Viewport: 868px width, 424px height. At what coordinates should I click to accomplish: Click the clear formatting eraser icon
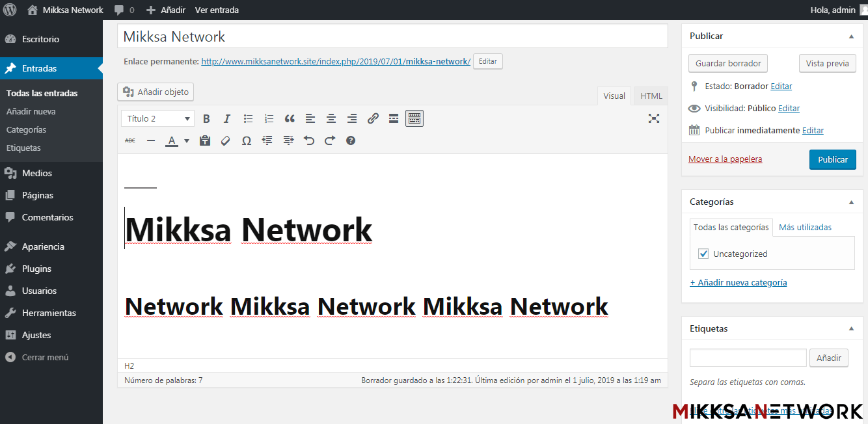pyautogui.click(x=226, y=140)
